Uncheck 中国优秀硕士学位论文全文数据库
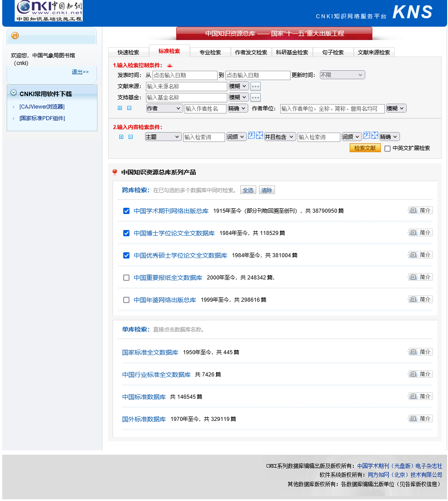The width and height of the screenshot is (448, 501). coord(126,255)
